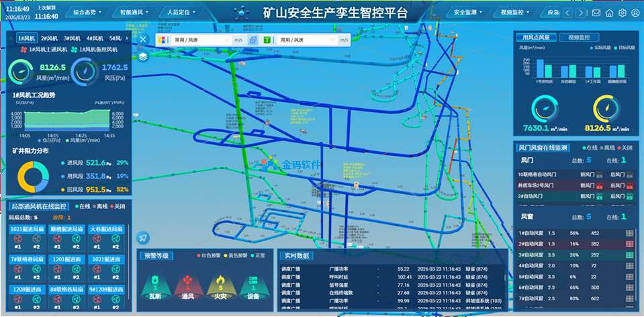Toggle the green T text label button
644x317 pixels.
pyautogui.click(x=267, y=40)
